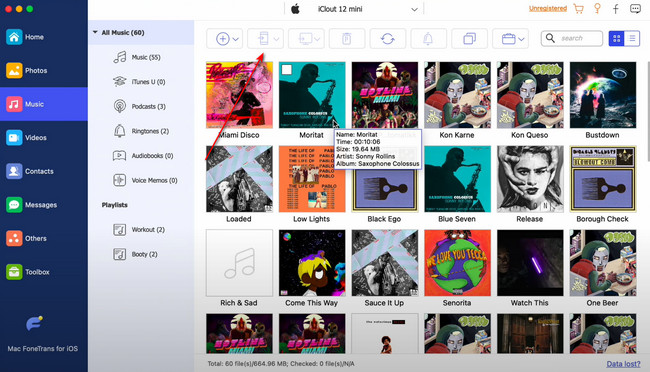Open the Export to device dropdown arrow

point(276,39)
